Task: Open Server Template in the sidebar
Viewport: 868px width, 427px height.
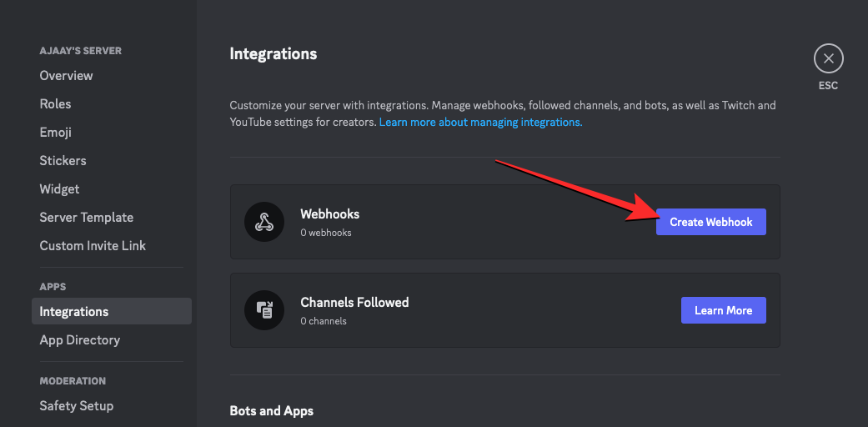Action: [86, 217]
